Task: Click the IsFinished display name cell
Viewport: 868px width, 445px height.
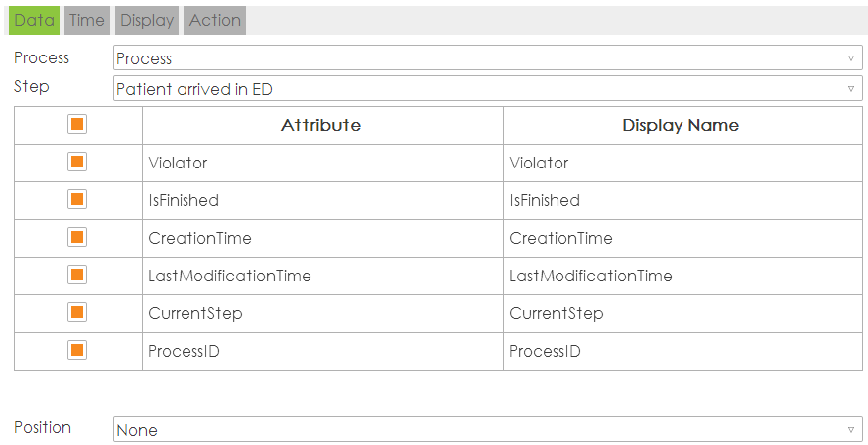Action: [682, 200]
